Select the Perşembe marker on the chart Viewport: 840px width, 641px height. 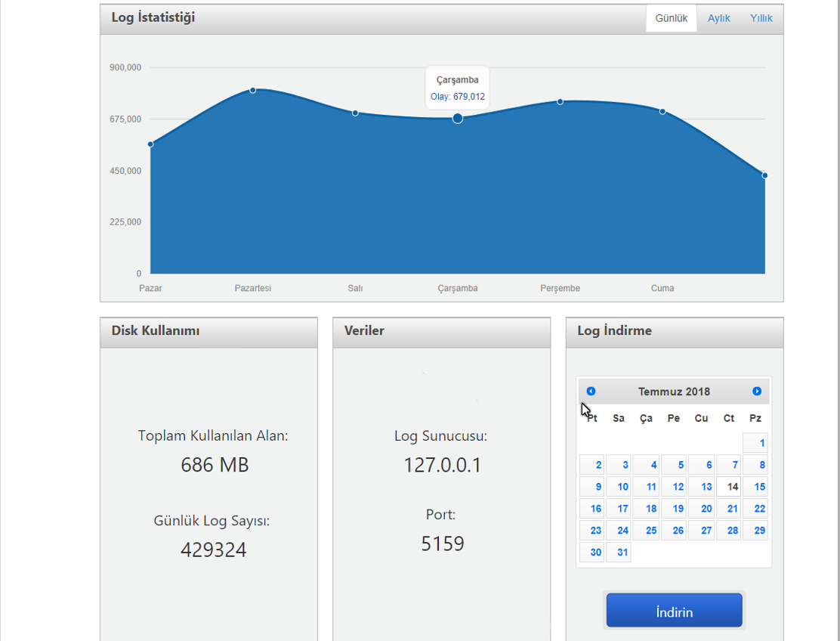(560, 101)
